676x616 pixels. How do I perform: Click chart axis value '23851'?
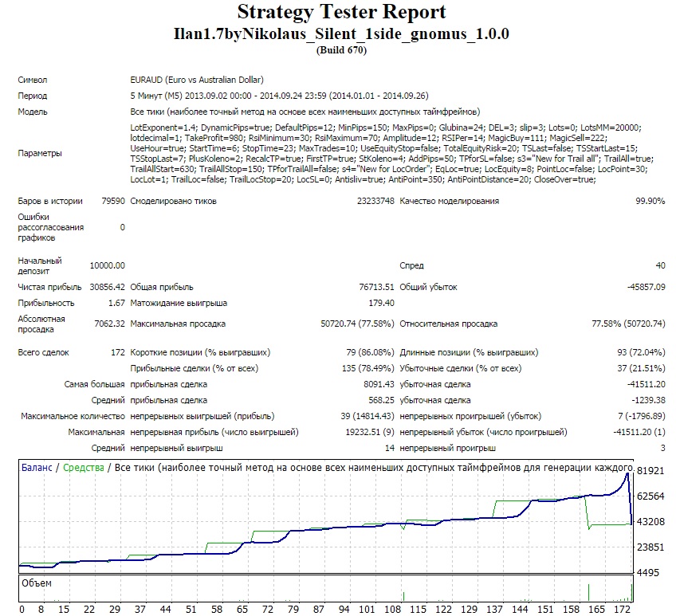pyautogui.click(x=650, y=547)
